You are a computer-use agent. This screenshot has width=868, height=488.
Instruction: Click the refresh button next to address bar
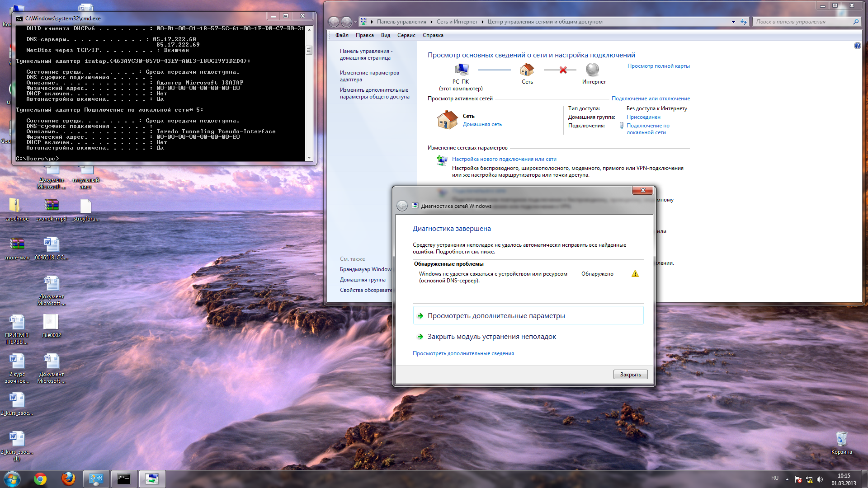(744, 22)
